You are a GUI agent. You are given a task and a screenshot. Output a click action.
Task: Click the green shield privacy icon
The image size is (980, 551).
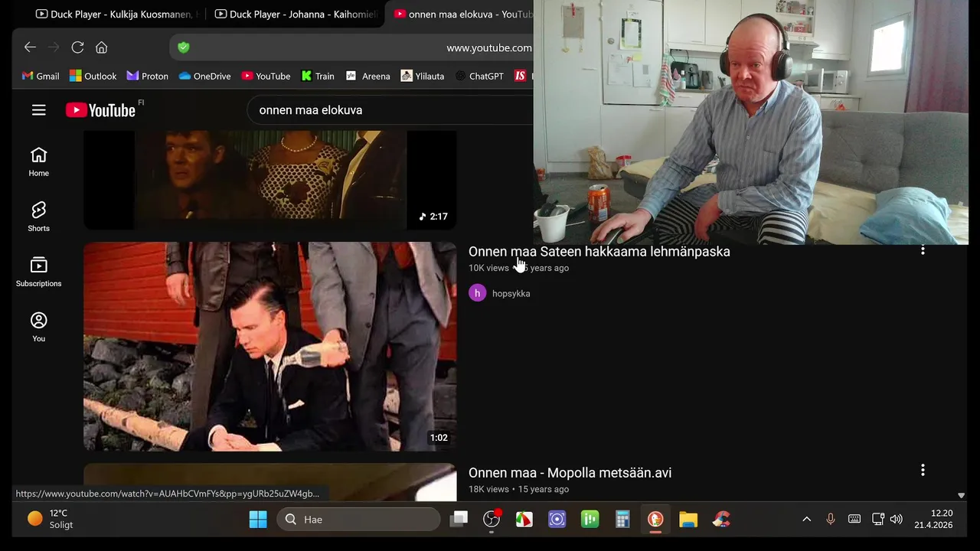pos(183,47)
